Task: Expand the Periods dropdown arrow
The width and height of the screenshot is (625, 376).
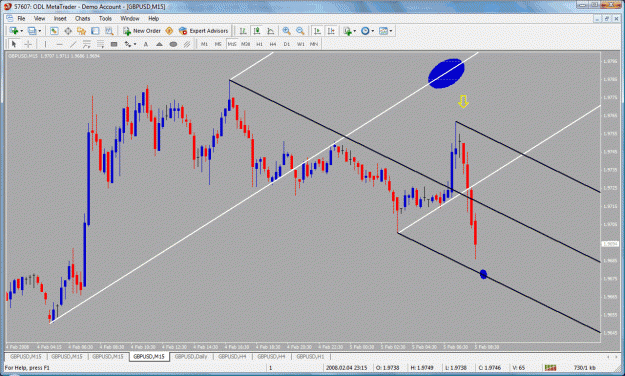Action: [372, 31]
